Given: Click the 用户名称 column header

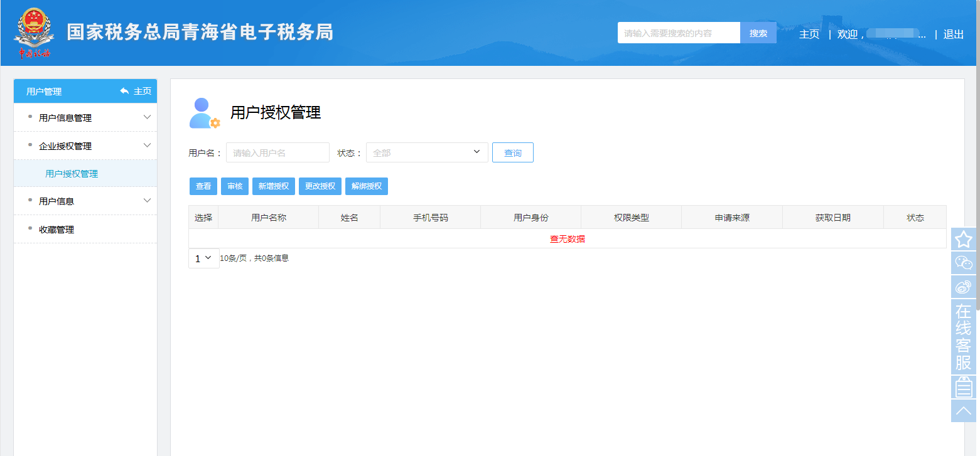Looking at the screenshot, I should pyautogui.click(x=269, y=218).
